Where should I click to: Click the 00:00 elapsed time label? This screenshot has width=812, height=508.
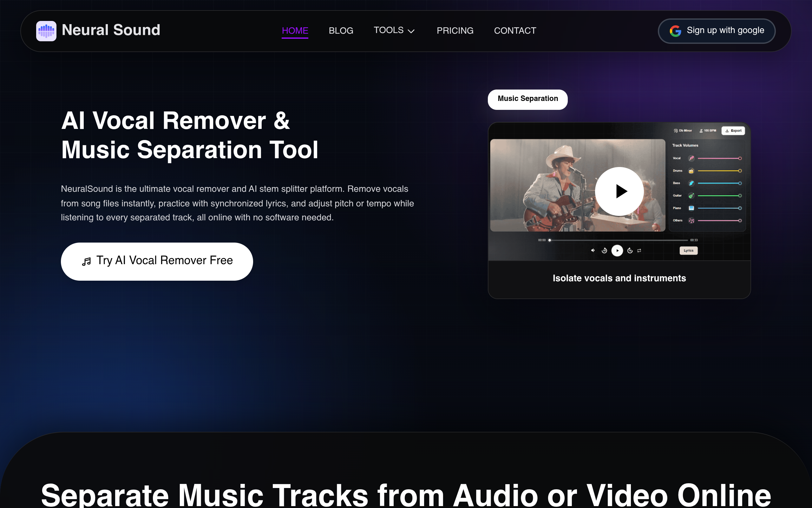coord(541,240)
